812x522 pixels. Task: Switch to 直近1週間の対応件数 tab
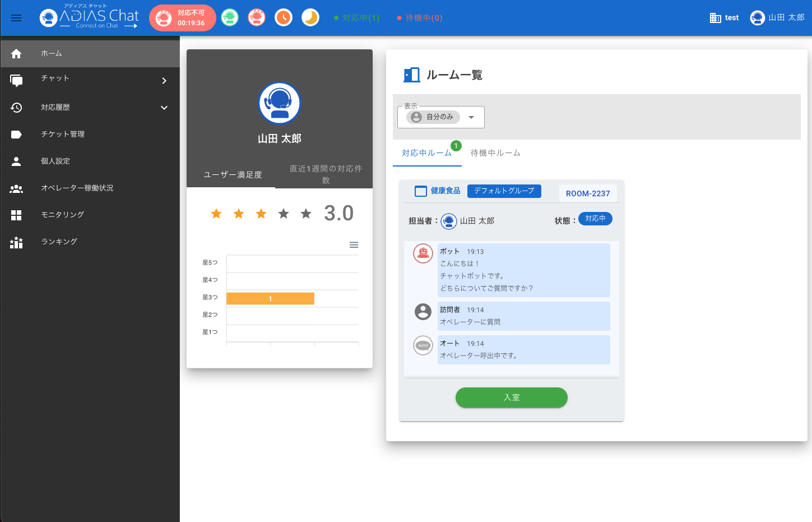(325, 174)
